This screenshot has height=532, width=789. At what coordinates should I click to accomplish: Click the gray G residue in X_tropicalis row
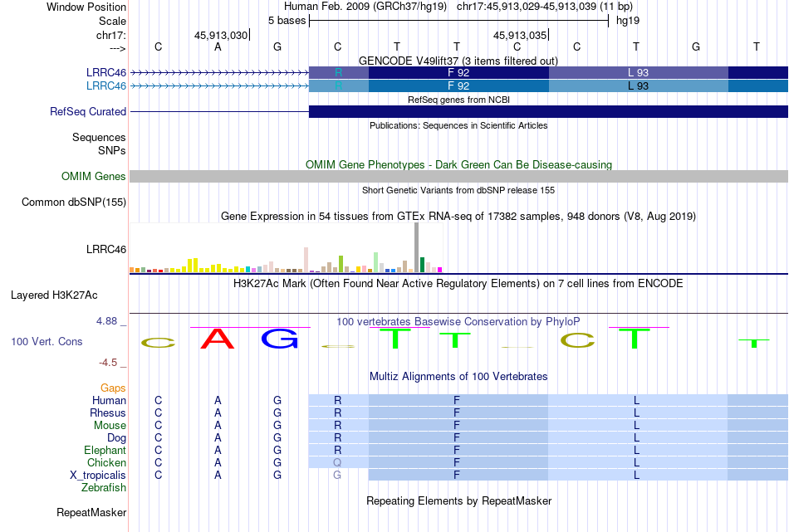point(337,476)
